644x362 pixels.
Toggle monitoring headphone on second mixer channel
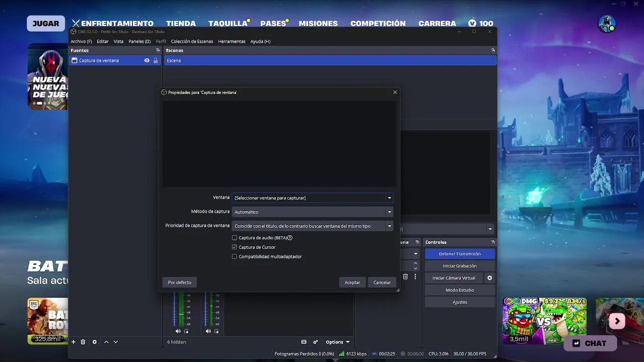coord(216,331)
